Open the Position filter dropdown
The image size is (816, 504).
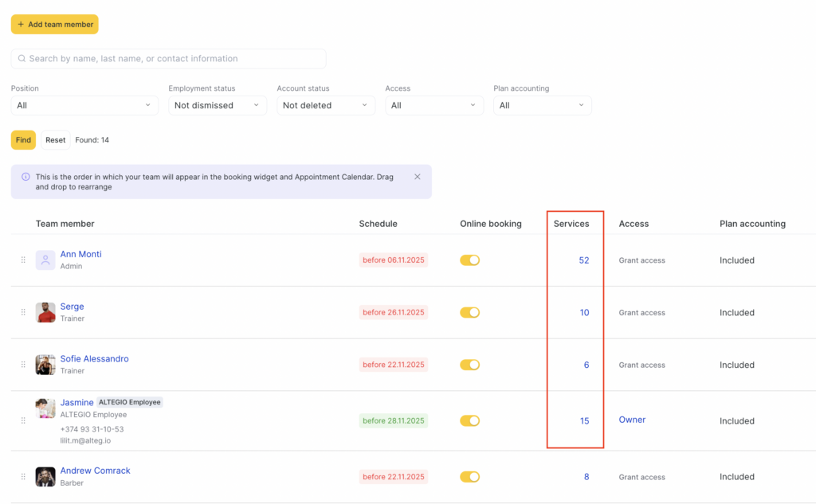tap(84, 105)
